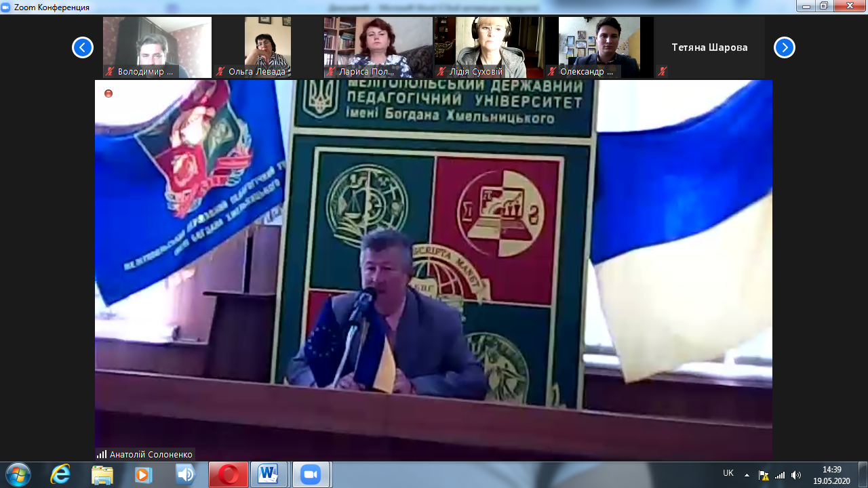The image size is (868, 488).
Task: Show previous participants with left arrow
Action: (83, 47)
